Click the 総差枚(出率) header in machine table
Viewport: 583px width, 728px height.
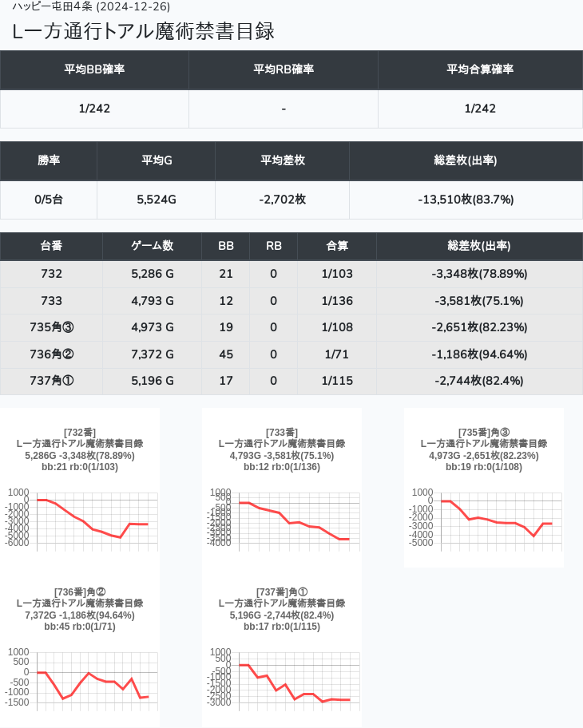pyautogui.click(x=479, y=246)
